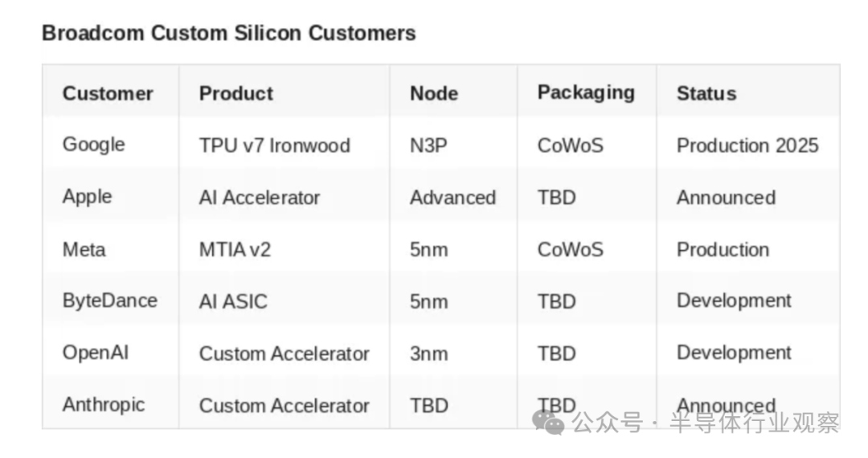
Task: Click the MTIA v2 product cell
Action: 235,250
